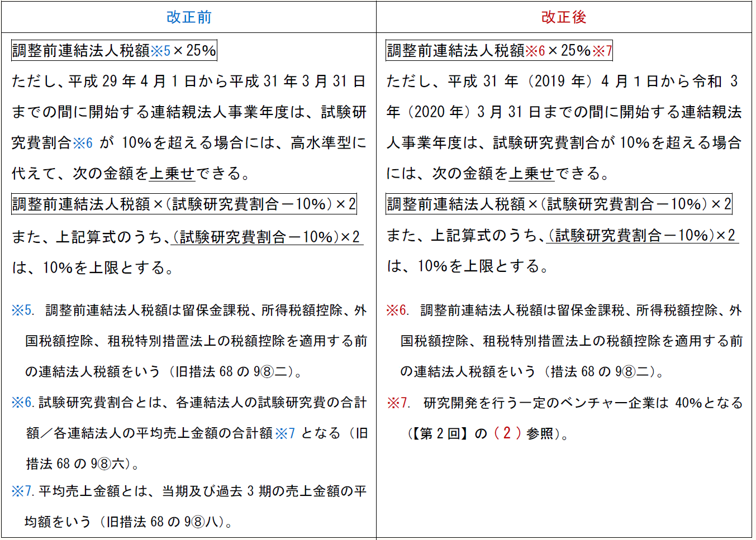
Task: Click blue ※6 marker after 試験研究費割合
Action: click(x=83, y=143)
